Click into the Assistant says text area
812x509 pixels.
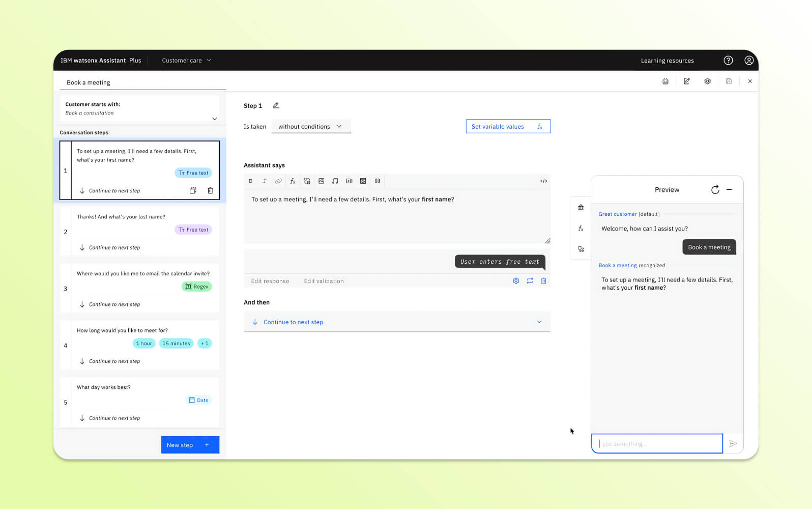[397, 216]
